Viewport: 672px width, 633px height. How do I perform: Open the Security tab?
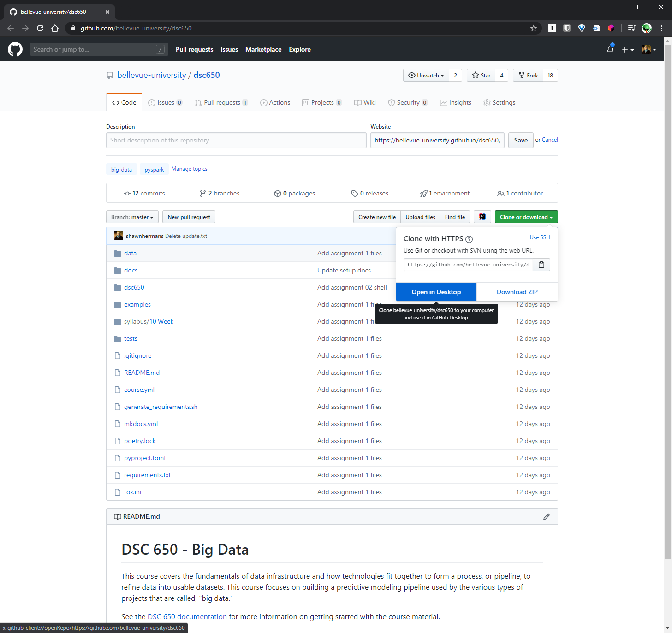[x=408, y=102]
